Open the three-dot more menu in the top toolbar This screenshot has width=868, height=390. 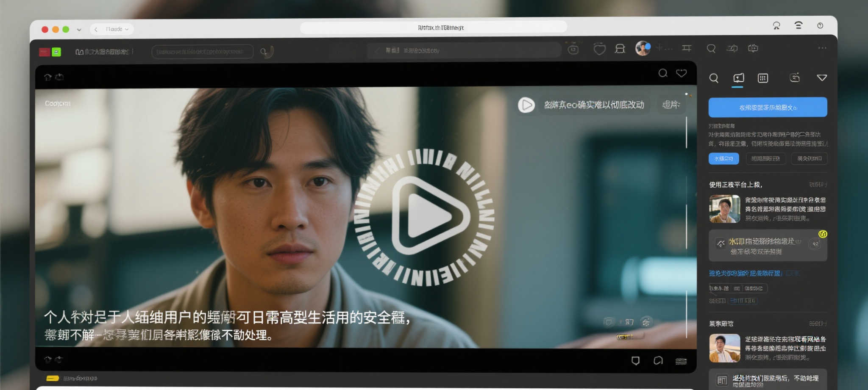click(822, 48)
